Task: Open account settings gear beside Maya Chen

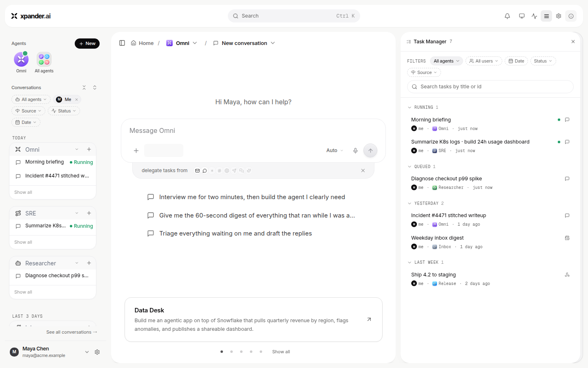Action: [x=97, y=352]
